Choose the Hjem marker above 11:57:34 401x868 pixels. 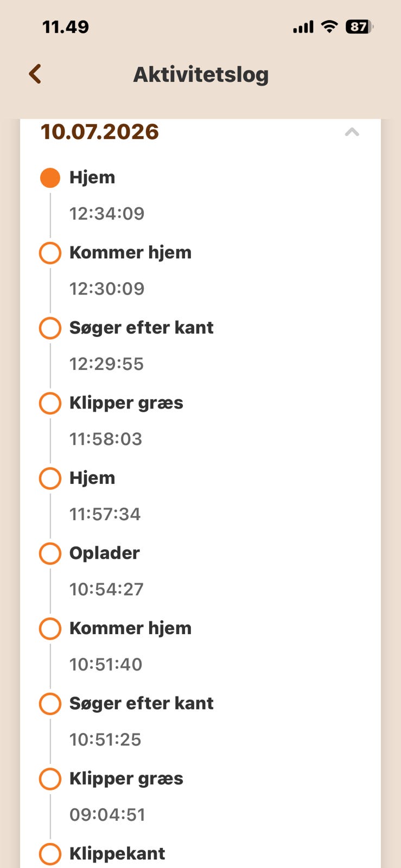pyautogui.click(x=50, y=478)
